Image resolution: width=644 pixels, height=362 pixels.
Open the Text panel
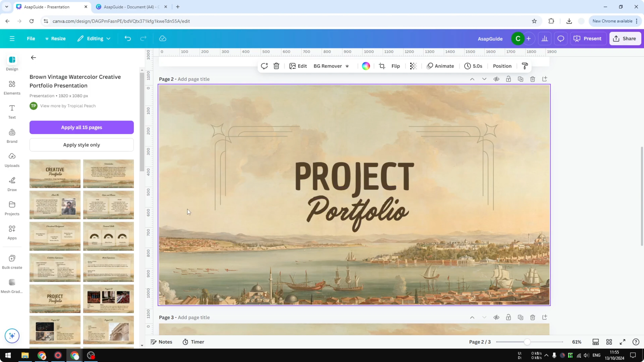pyautogui.click(x=12, y=112)
